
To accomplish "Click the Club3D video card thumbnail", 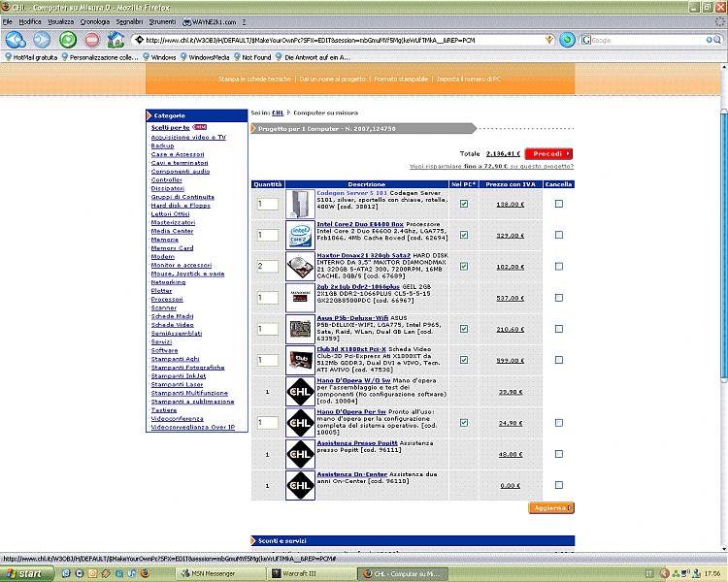I will click(300, 360).
